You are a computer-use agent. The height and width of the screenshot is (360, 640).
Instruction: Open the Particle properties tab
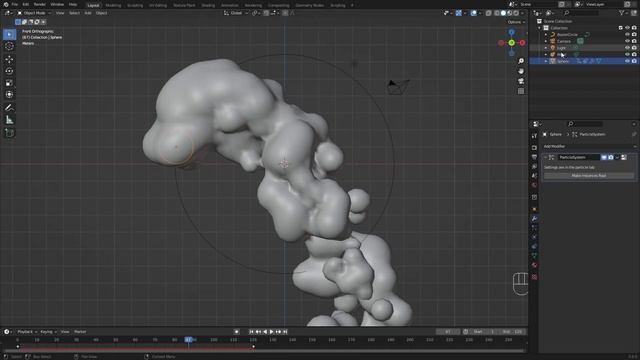click(534, 228)
